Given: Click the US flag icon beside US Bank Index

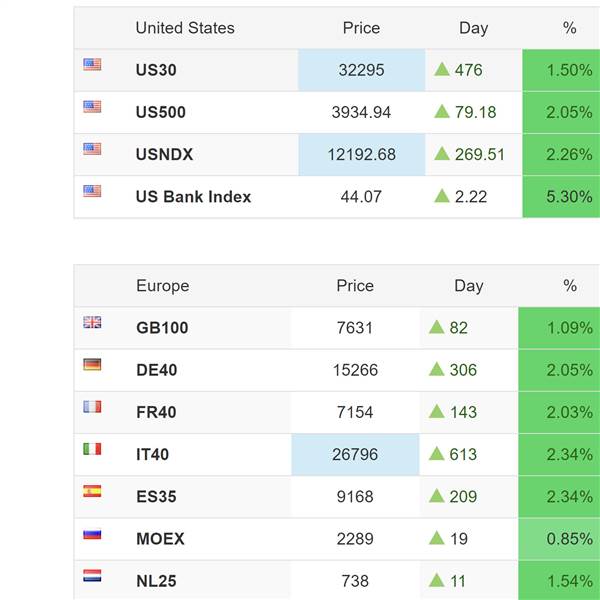Looking at the screenshot, I should click(x=92, y=191).
